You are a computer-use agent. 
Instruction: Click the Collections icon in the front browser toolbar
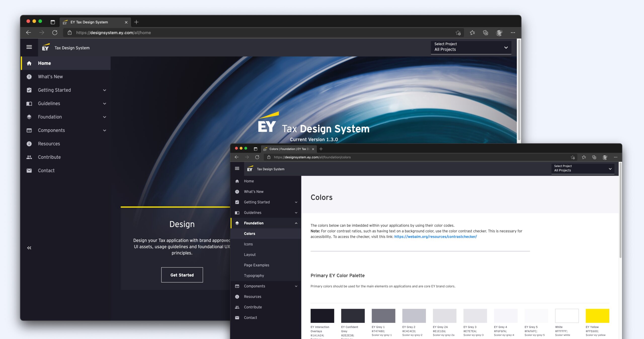(594, 157)
